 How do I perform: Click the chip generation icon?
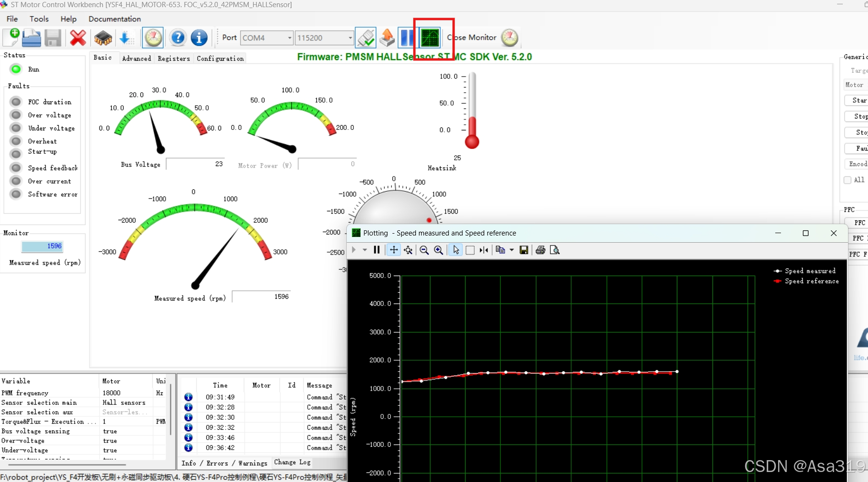point(103,38)
